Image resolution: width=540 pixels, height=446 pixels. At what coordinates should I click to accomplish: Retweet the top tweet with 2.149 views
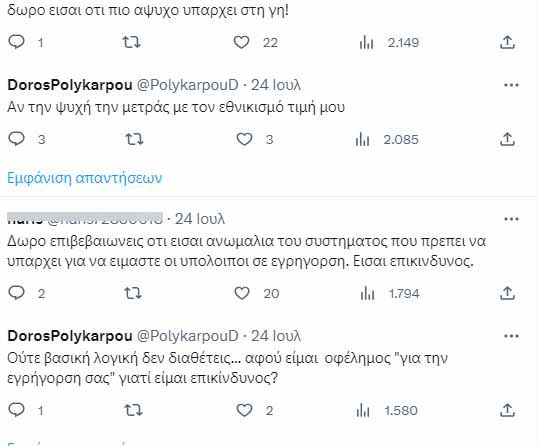(132, 42)
